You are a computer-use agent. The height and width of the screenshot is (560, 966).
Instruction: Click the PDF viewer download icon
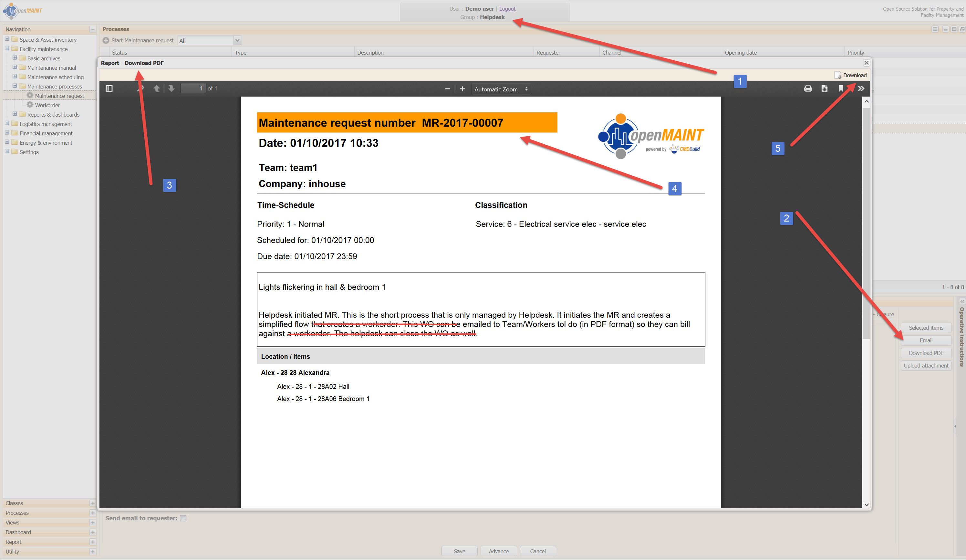click(x=824, y=88)
